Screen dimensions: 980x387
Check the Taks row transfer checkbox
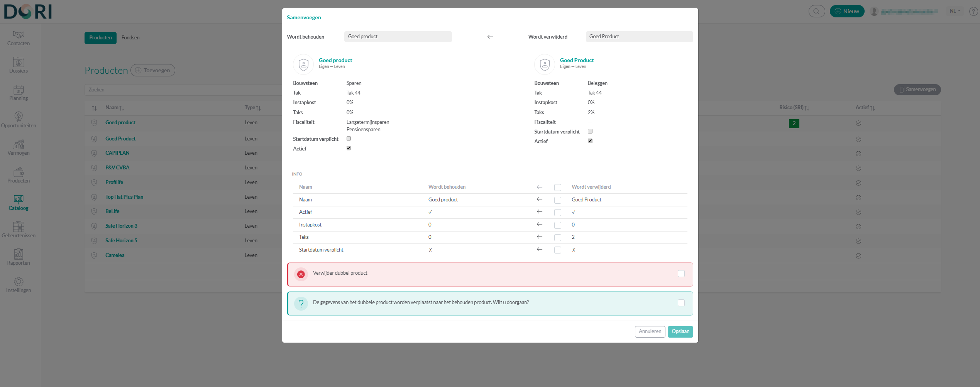(557, 237)
